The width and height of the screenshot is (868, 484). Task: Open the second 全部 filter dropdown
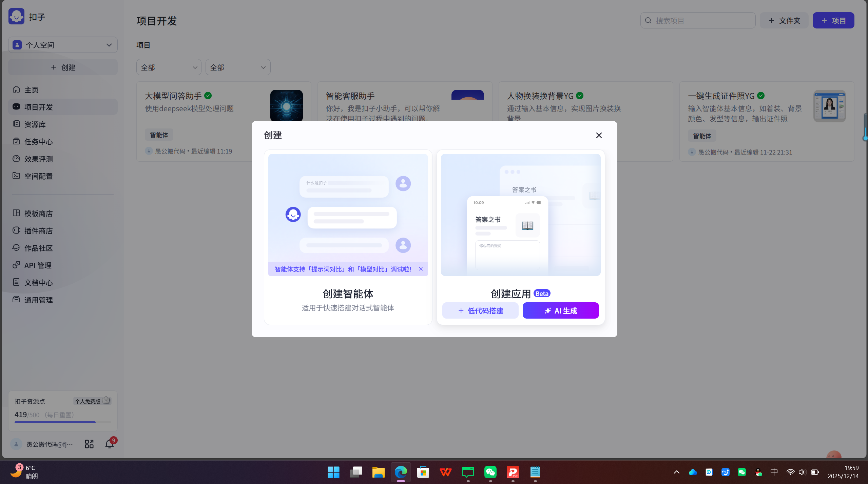point(237,67)
